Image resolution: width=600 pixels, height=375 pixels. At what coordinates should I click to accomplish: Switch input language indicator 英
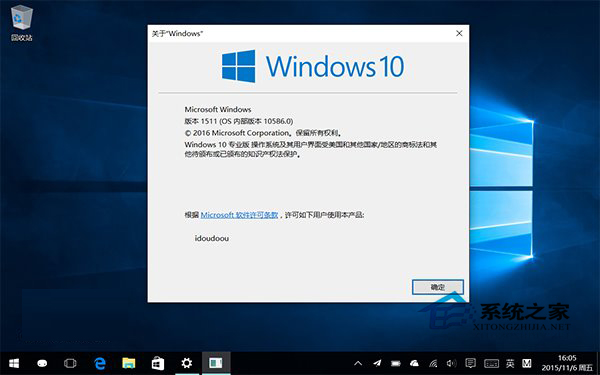click(510, 364)
